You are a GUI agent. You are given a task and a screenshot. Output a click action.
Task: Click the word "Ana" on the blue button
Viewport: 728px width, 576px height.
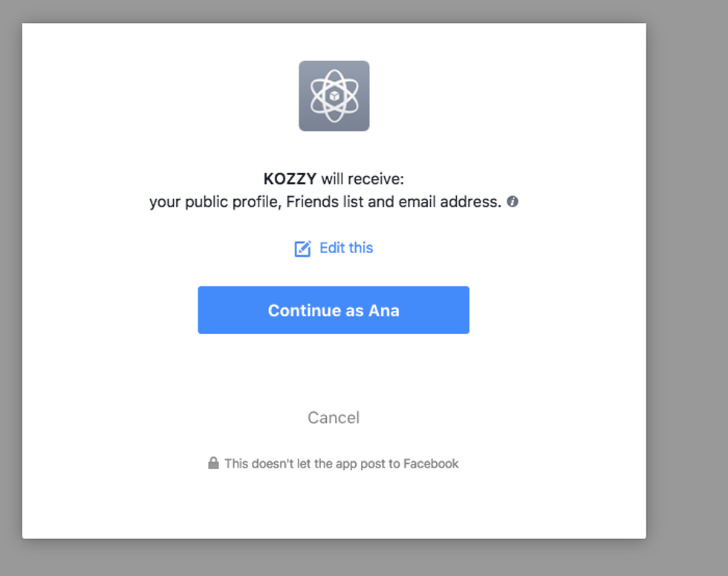point(384,310)
